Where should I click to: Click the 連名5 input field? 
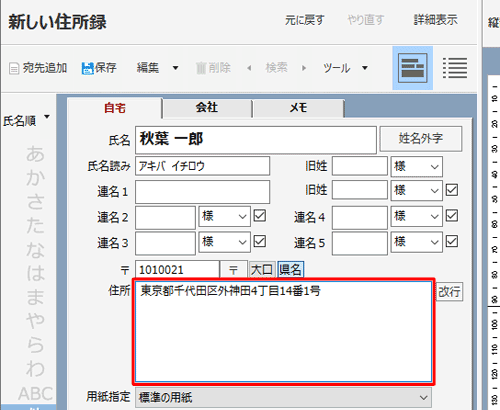tap(360, 243)
